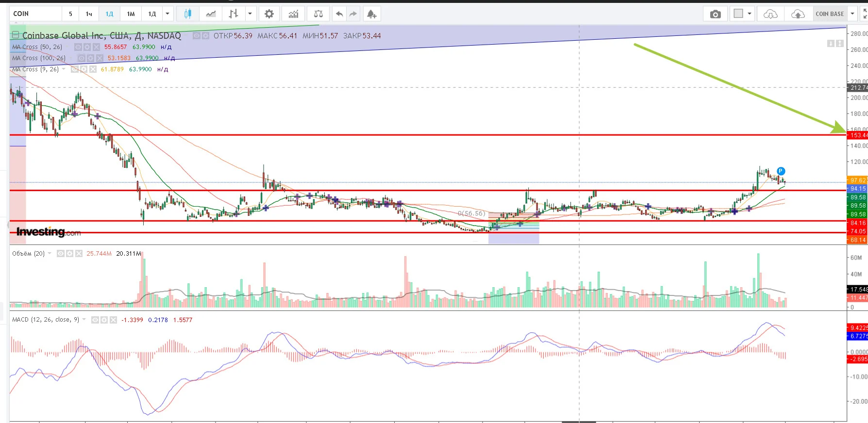Click the blue P marker on chart
This screenshot has height=423, width=868.
781,171
